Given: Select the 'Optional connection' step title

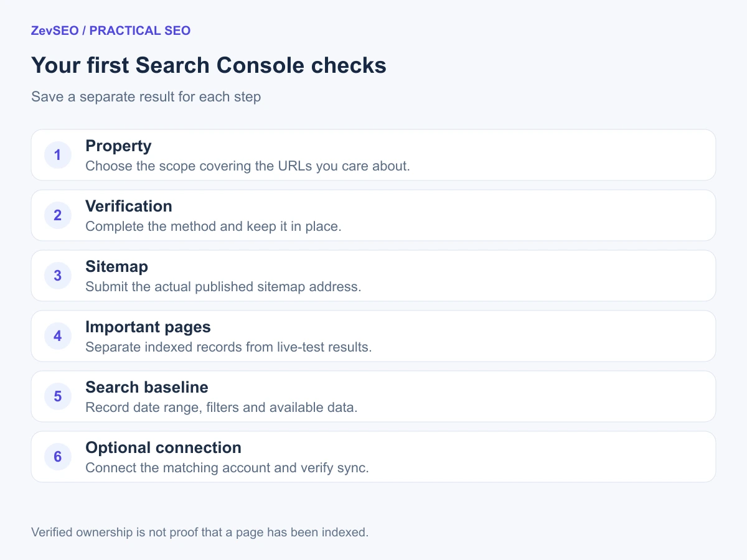Looking at the screenshot, I should (163, 448).
